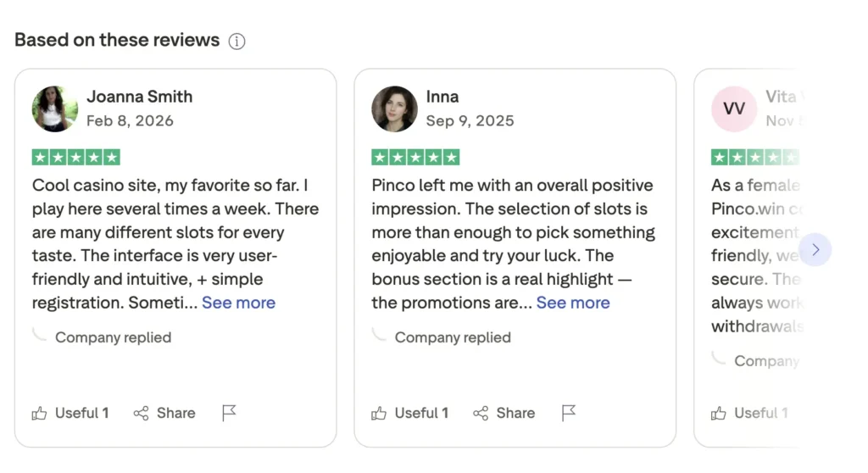The height and width of the screenshot is (473, 868).
Task: Click the share icon on Joanna Smith's review
Action: click(141, 414)
